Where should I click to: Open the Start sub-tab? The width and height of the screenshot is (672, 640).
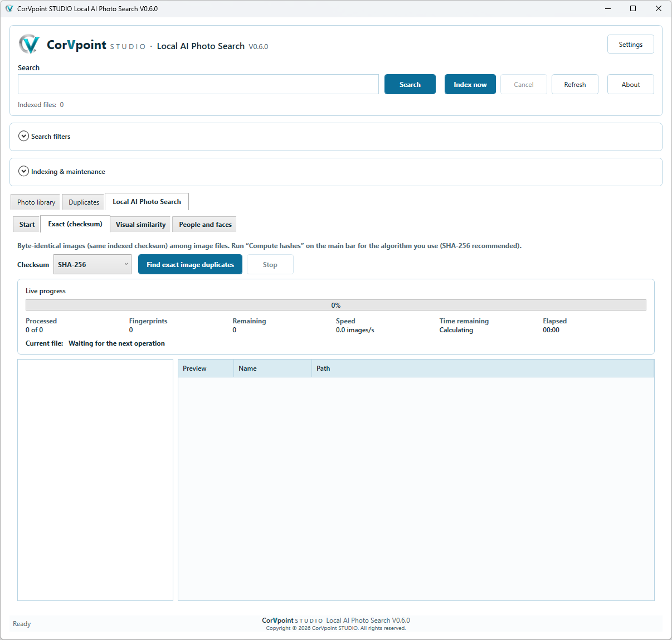27,224
